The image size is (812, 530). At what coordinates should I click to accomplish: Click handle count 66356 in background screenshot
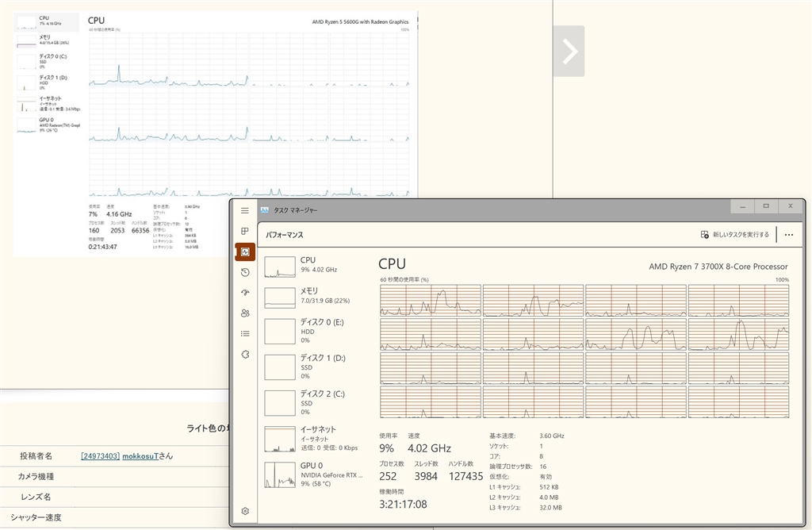point(140,231)
